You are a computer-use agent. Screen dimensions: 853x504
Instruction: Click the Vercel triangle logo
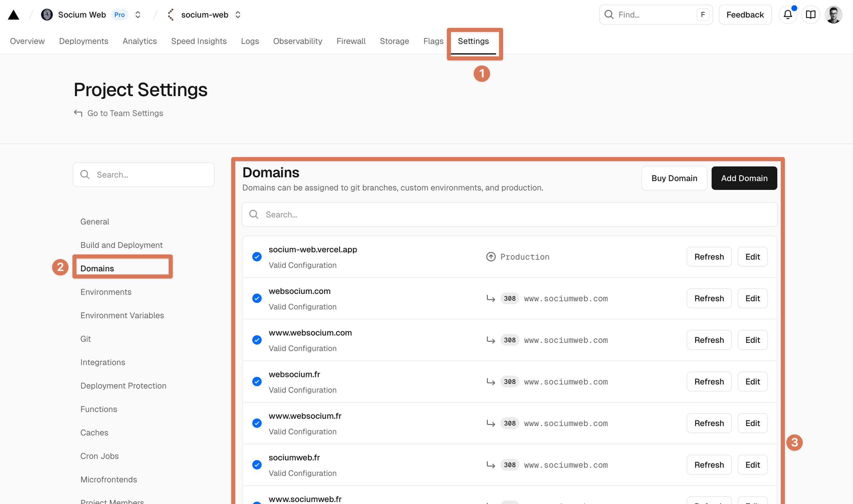pyautogui.click(x=14, y=15)
